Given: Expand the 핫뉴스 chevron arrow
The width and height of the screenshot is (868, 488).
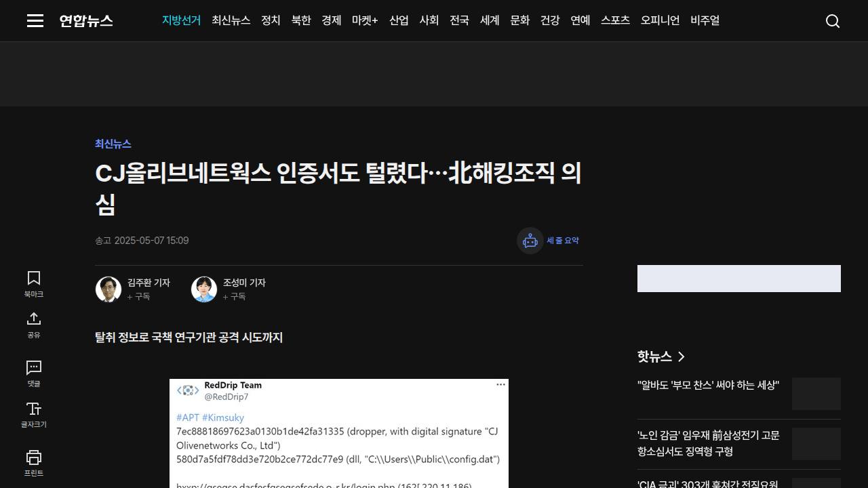Looking at the screenshot, I should point(682,357).
